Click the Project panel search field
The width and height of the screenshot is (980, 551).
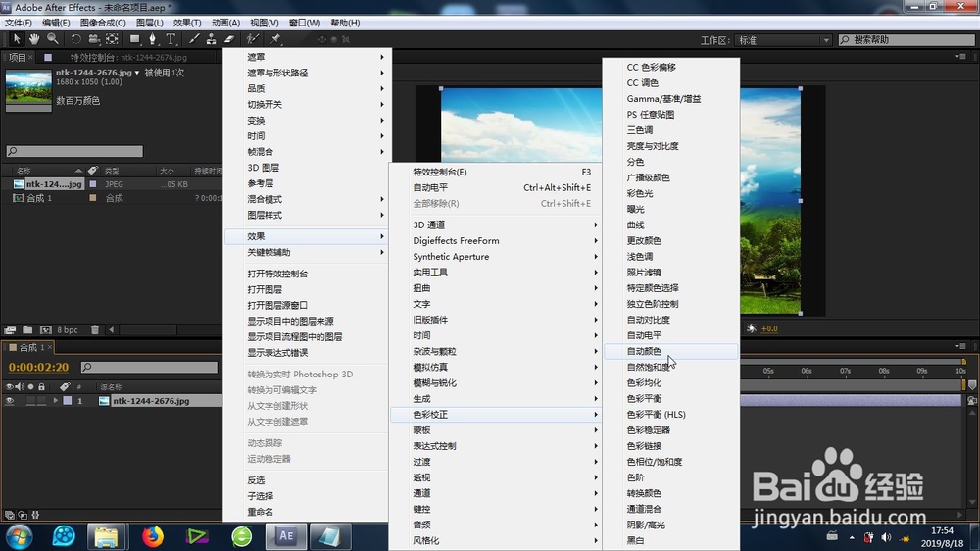point(74,151)
